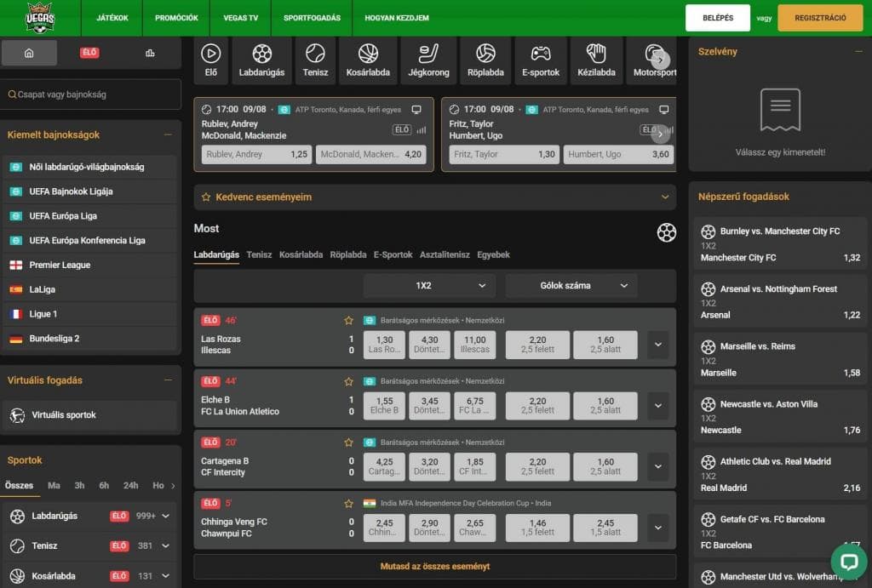Click the soccer ball icon for Burnley bet
The height and width of the screenshot is (588, 872).
708,231
